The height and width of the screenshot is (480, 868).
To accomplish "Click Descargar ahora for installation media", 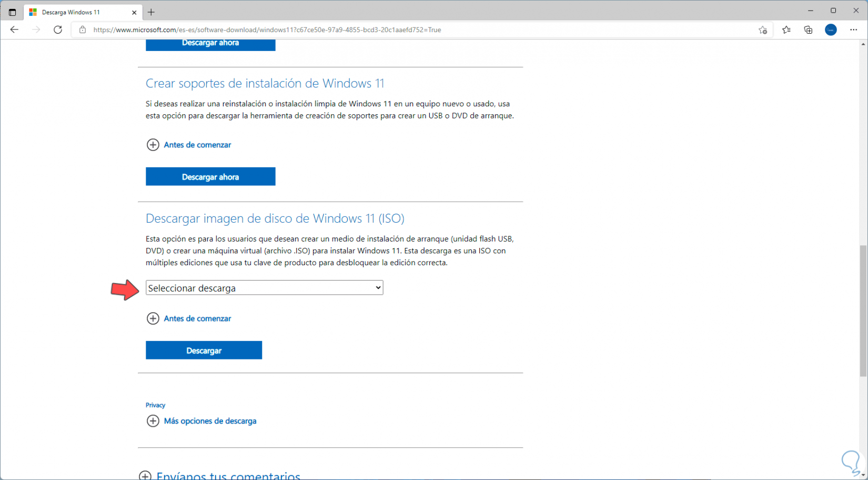I will point(210,177).
